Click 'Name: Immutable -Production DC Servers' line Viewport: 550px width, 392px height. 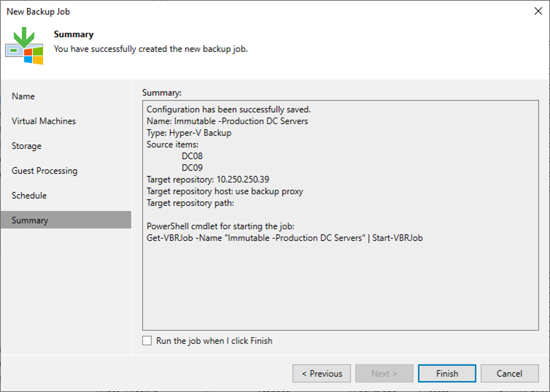coord(227,121)
